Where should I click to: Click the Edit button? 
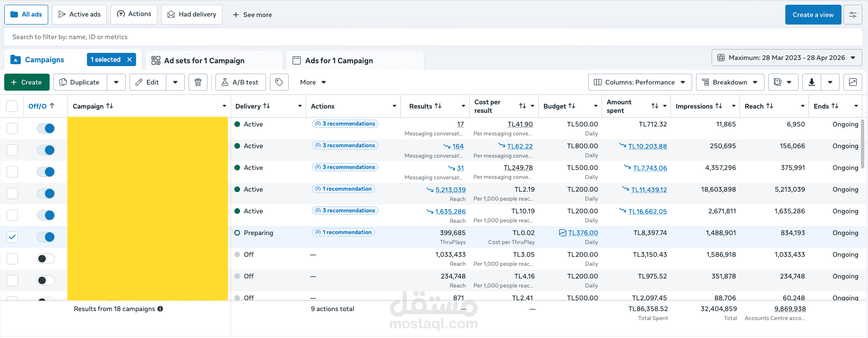[x=147, y=82]
